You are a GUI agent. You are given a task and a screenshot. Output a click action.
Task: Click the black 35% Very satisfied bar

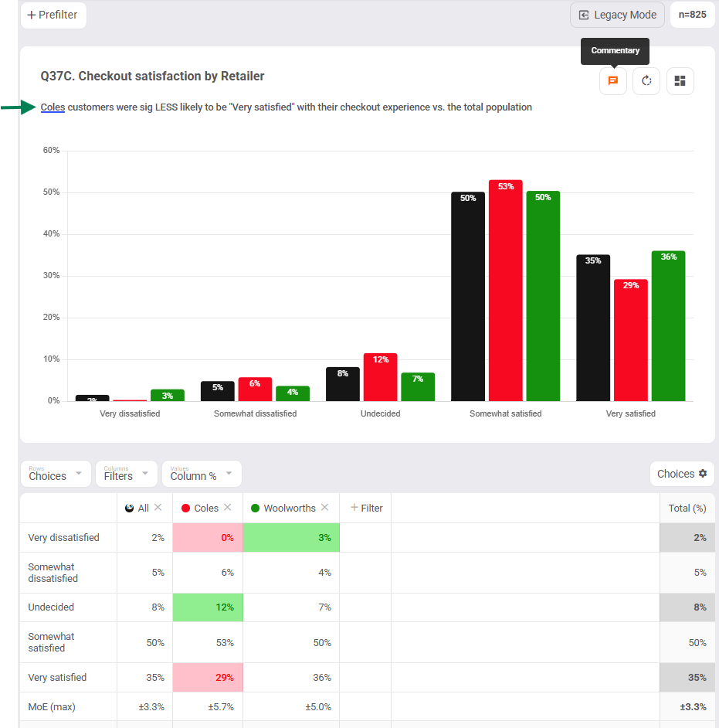click(593, 328)
